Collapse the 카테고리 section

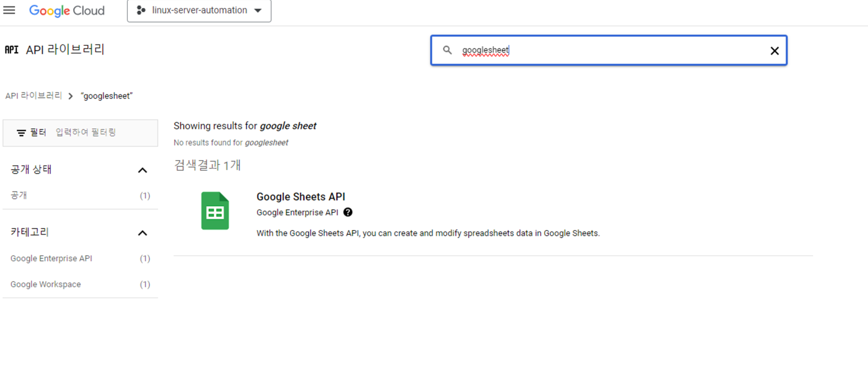pos(143,233)
